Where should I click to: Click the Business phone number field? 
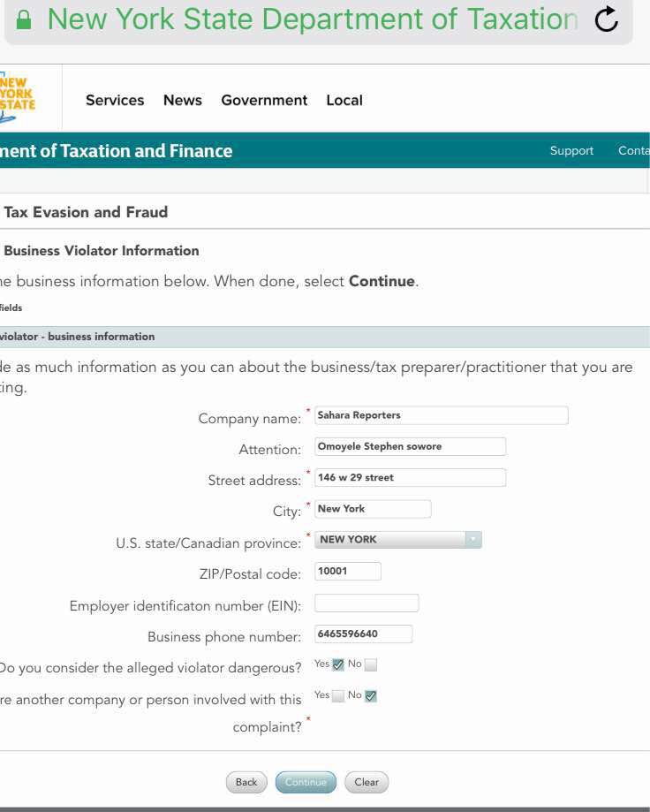pos(363,634)
